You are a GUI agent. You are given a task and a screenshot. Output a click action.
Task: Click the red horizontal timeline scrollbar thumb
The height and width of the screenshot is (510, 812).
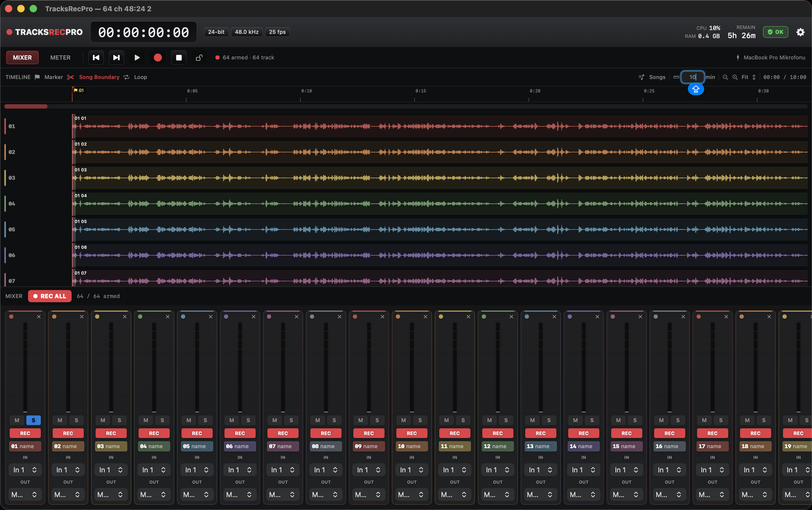26,107
